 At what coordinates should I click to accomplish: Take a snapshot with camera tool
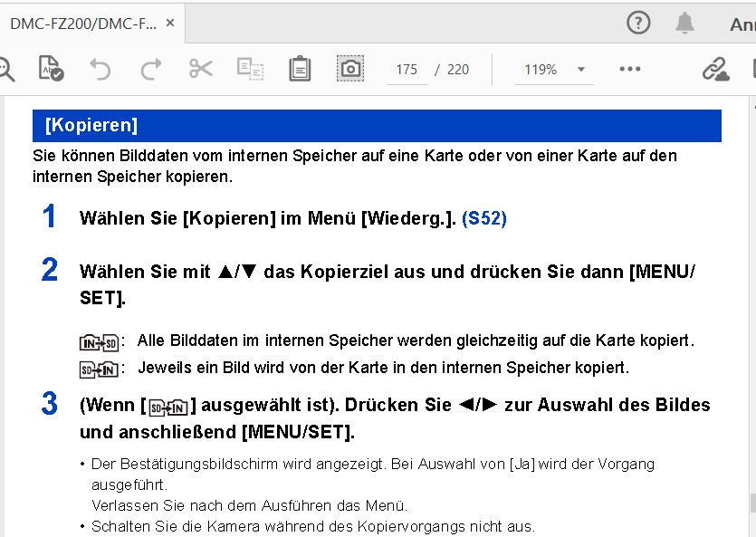pyautogui.click(x=349, y=69)
